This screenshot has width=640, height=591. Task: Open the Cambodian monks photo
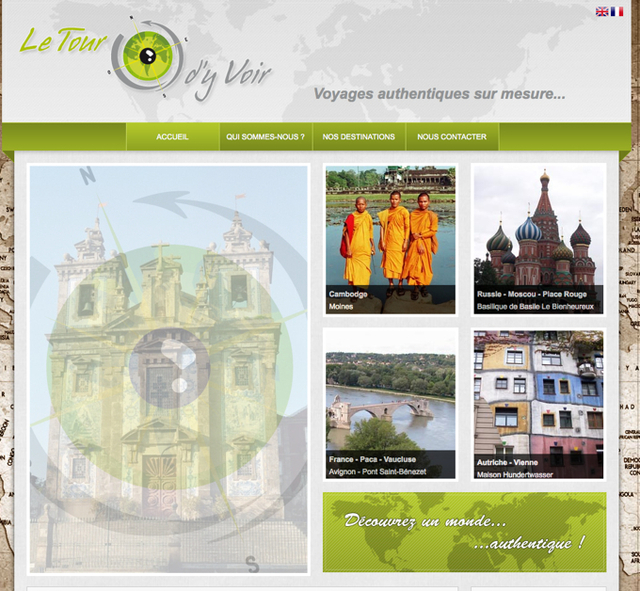(390, 228)
